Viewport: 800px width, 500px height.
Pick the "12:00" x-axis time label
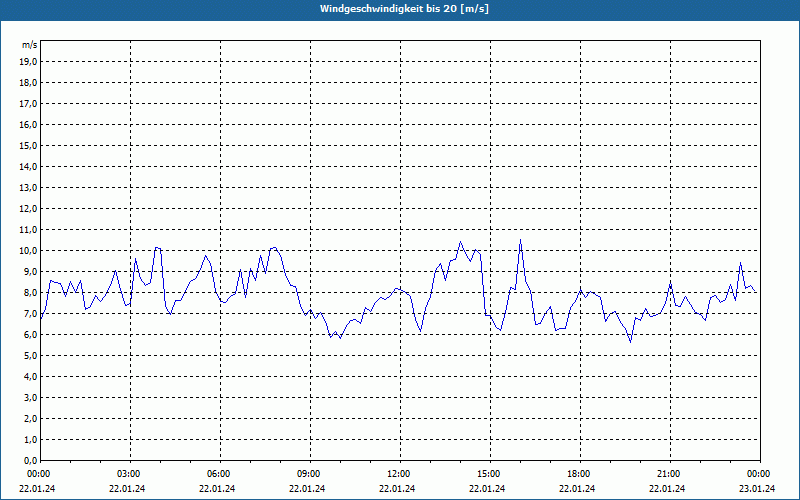coord(399,474)
